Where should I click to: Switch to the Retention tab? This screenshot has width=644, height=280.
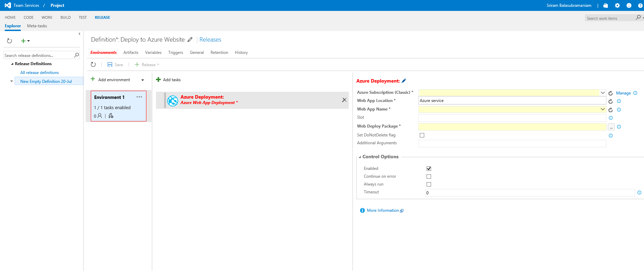point(219,53)
